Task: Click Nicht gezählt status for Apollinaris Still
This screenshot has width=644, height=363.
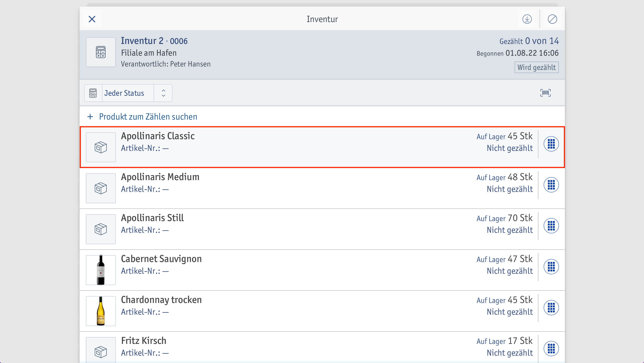Action: (510, 230)
